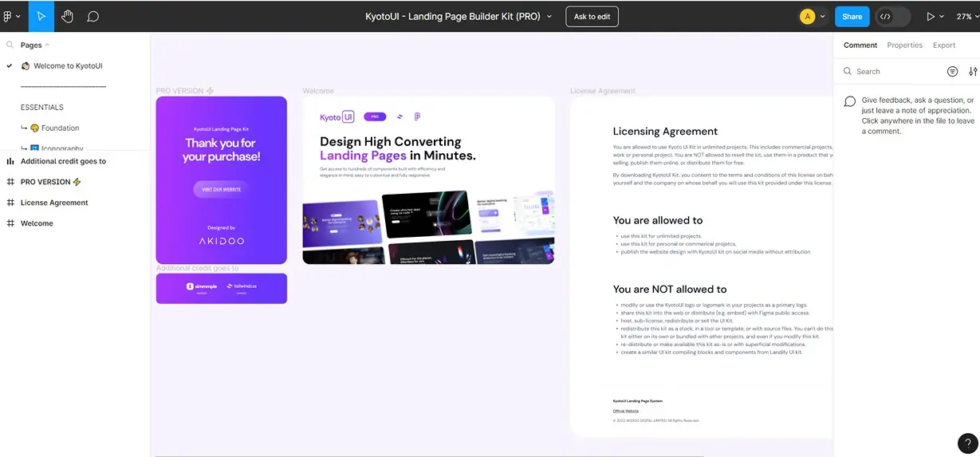Image resolution: width=980 pixels, height=457 pixels.
Task: Click the Present play icon
Action: click(x=930, y=16)
